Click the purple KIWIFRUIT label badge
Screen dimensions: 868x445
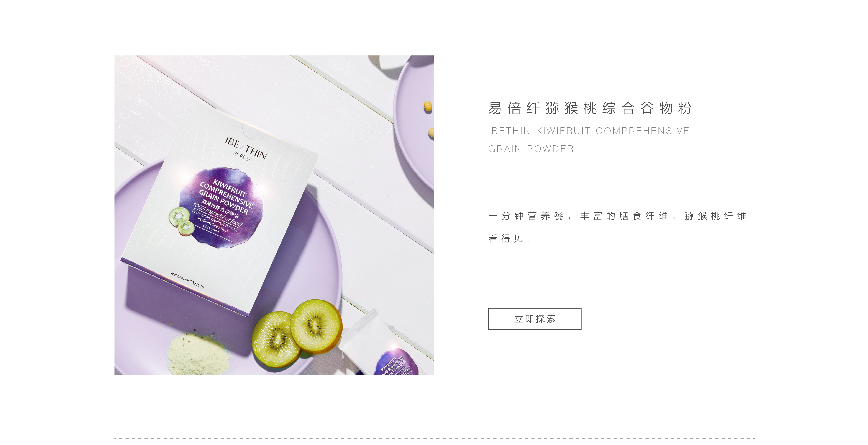221,207
